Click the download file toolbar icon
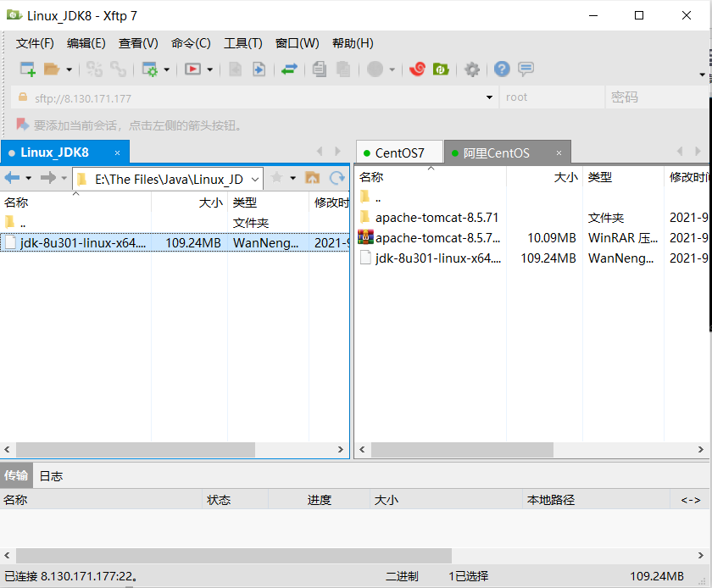Viewport: 712px width, 588px height. pos(259,69)
